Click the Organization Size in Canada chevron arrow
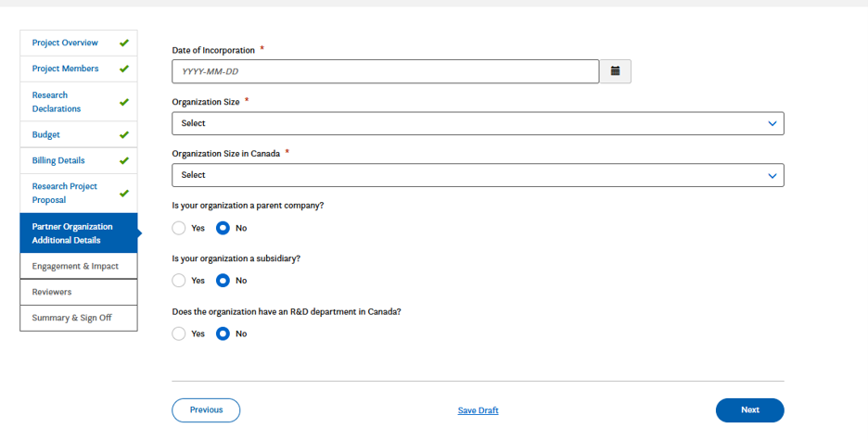The image size is (868, 440). (x=772, y=176)
